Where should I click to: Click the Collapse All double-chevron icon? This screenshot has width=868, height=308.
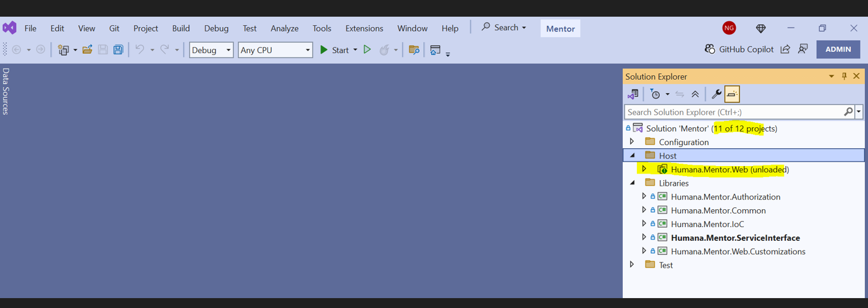(695, 94)
